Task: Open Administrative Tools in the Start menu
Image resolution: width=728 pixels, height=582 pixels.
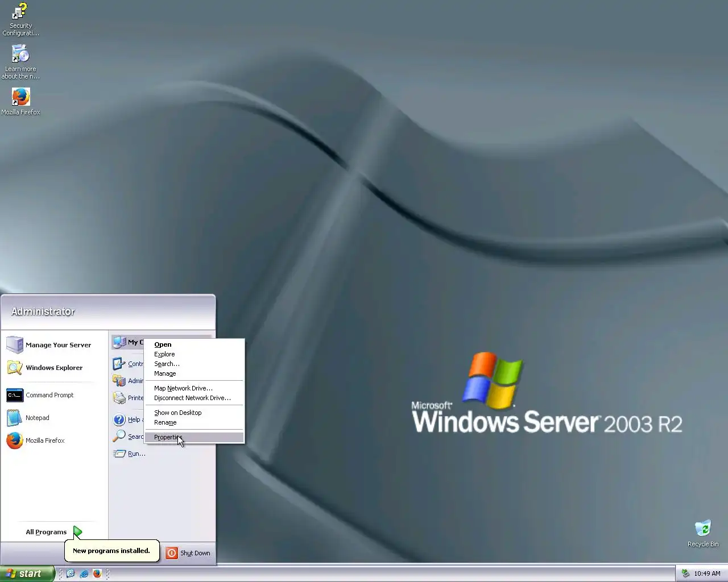Action: (128, 381)
